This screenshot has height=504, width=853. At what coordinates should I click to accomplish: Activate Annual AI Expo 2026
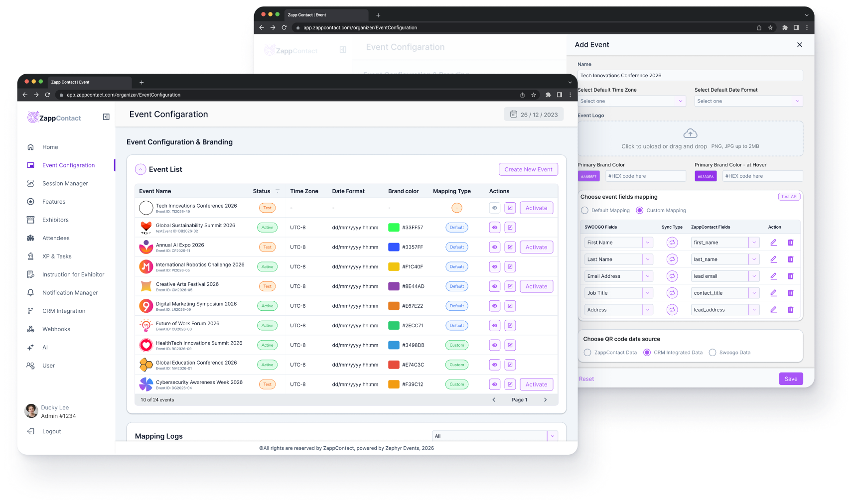coord(536,247)
